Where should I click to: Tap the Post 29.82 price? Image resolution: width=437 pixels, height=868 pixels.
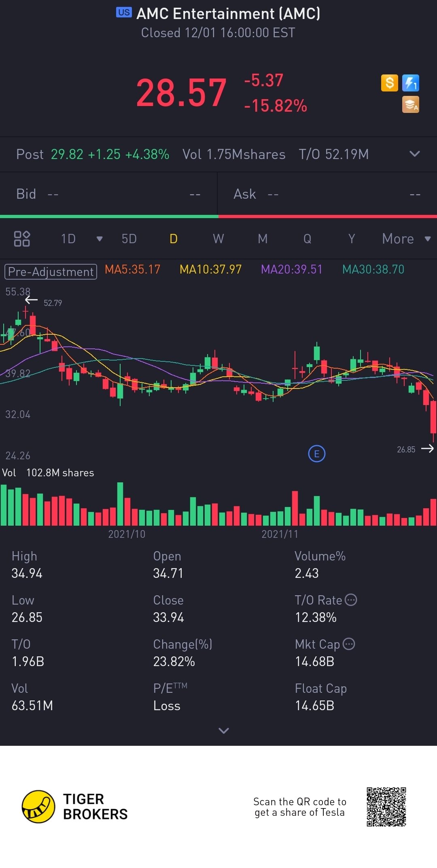[67, 154]
